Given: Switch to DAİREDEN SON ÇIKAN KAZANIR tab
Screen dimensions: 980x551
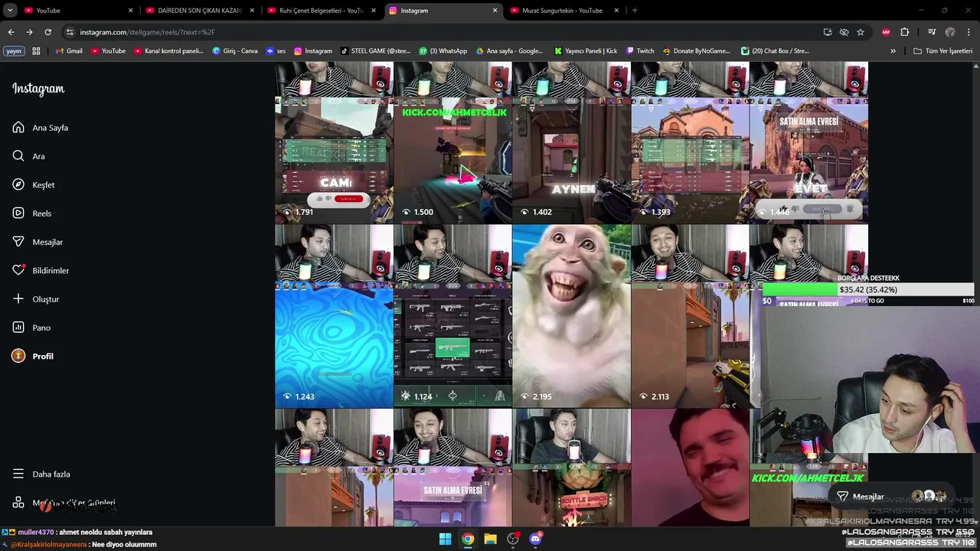Looking at the screenshot, I should point(198,11).
